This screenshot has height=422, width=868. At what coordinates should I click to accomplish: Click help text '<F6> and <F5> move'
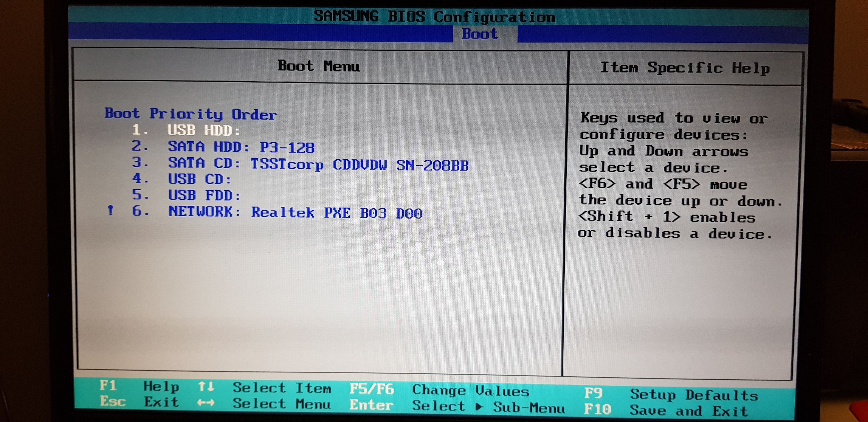tap(663, 184)
